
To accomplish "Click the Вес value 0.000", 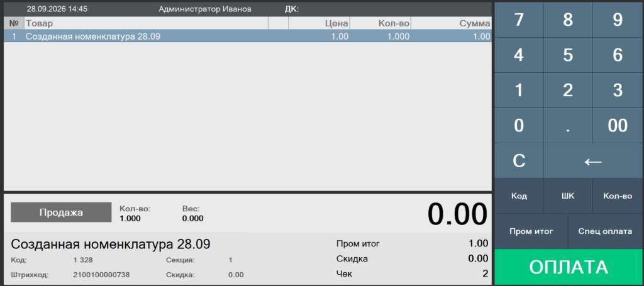I will [192, 219].
